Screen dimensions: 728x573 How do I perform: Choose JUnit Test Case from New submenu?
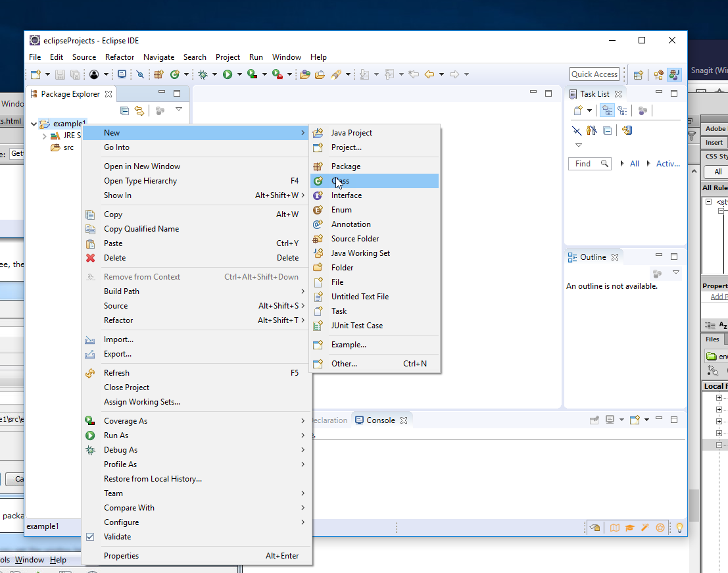[374, 326]
